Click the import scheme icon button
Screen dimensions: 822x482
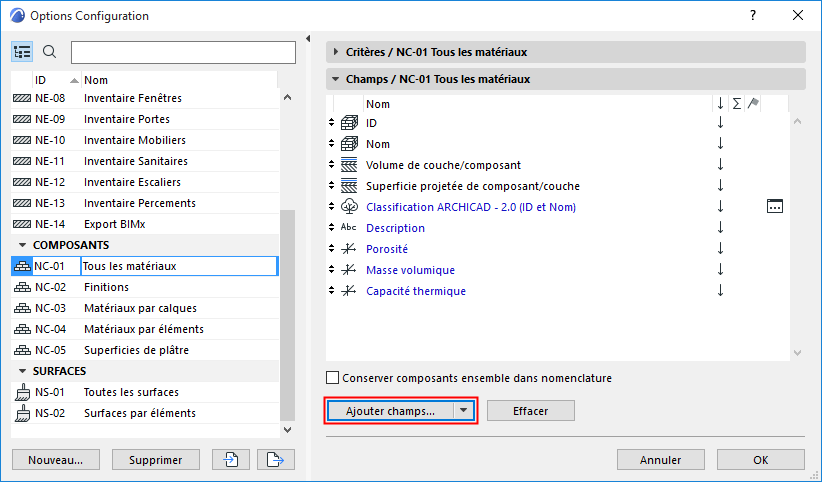click(x=231, y=459)
